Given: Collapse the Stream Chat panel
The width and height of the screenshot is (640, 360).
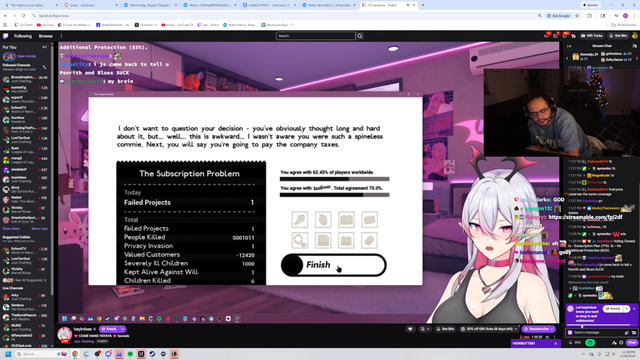Looking at the screenshot, I should (569, 46).
